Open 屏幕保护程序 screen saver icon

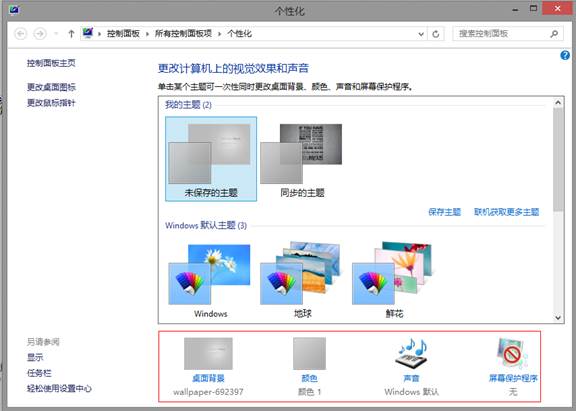coord(513,353)
